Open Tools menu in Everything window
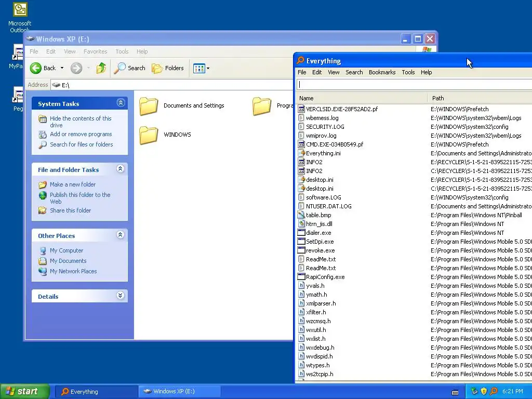This screenshot has width=532, height=399. (408, 72)
